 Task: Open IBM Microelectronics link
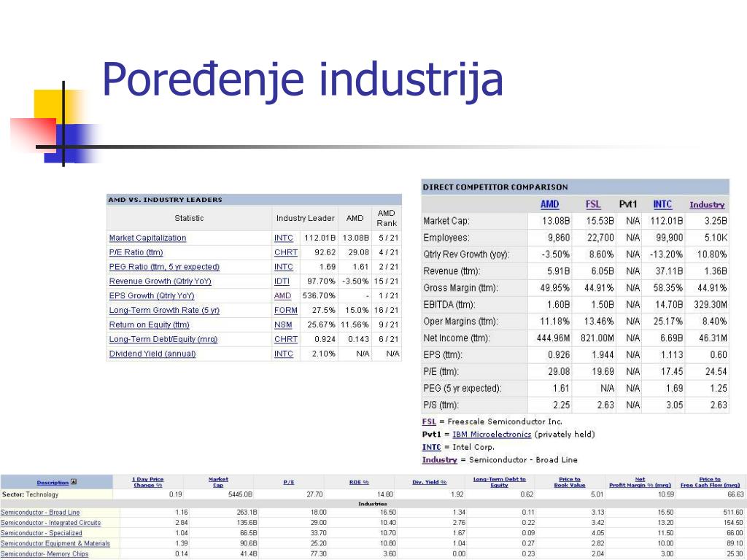point(492,435)
